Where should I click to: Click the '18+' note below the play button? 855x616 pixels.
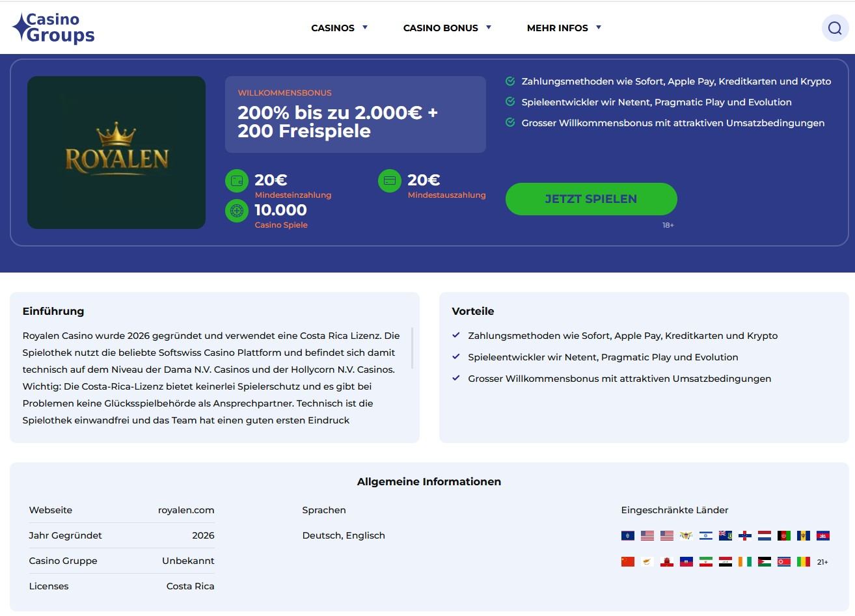pyautogui.click(x=668, y=225)
